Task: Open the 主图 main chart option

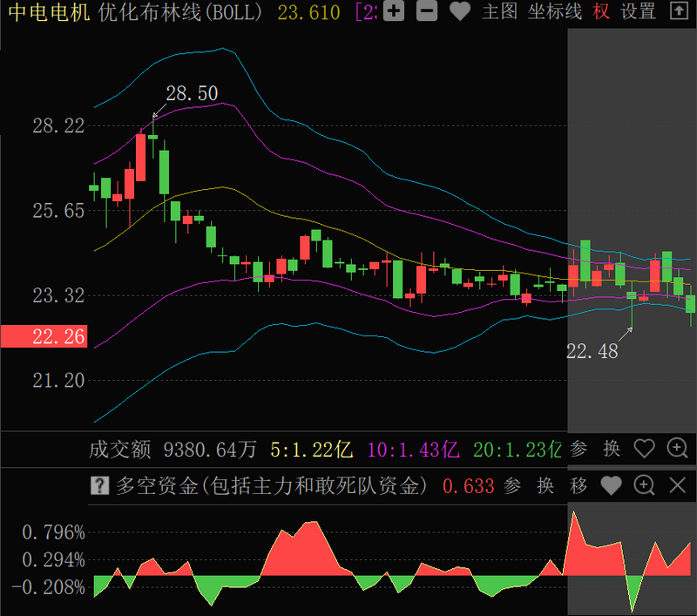Action: [499, 11]
